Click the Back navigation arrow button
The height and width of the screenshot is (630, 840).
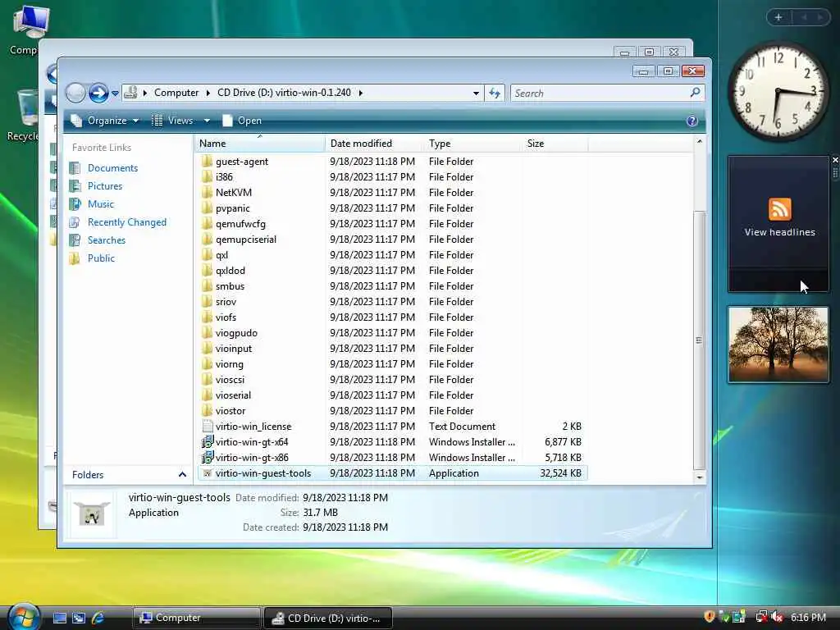[75, 94]
